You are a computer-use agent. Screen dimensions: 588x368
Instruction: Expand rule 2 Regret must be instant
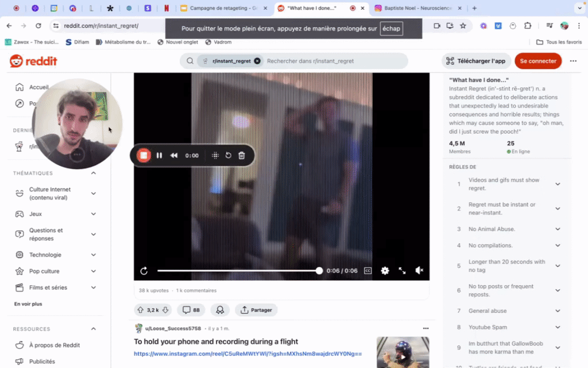[x=558, y=208]
